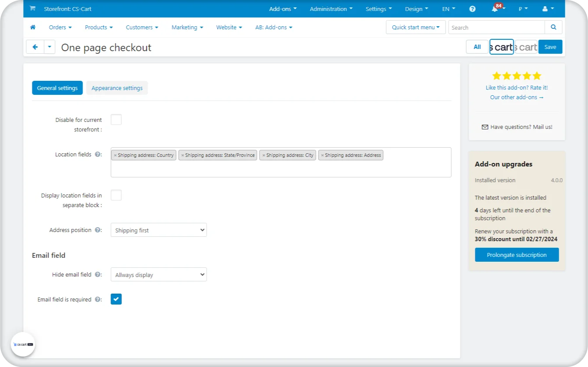Switch to Appearance settings tab

[117, 88]
